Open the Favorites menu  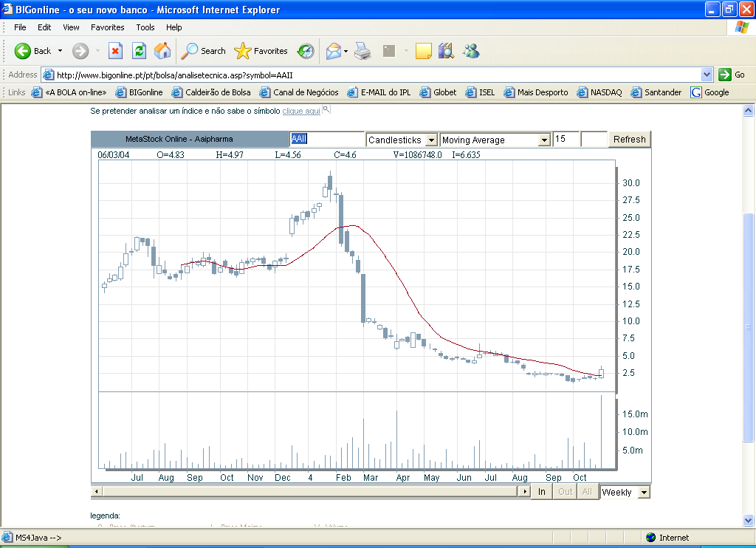click(107, 27)
